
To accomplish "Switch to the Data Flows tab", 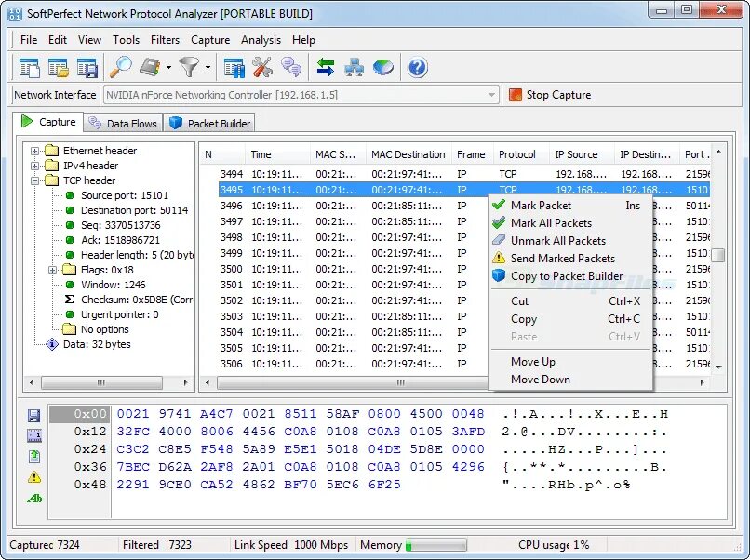I will pyautogui.click(x=123, y=124).
